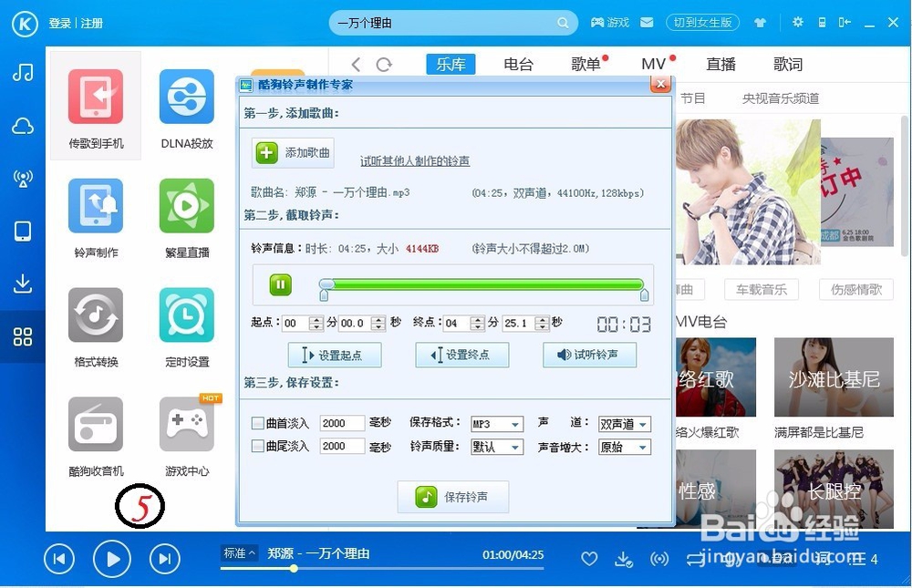The image size is (912, 588).
Task: Open the settings gear icon
Action: click(x=797, y=22)
